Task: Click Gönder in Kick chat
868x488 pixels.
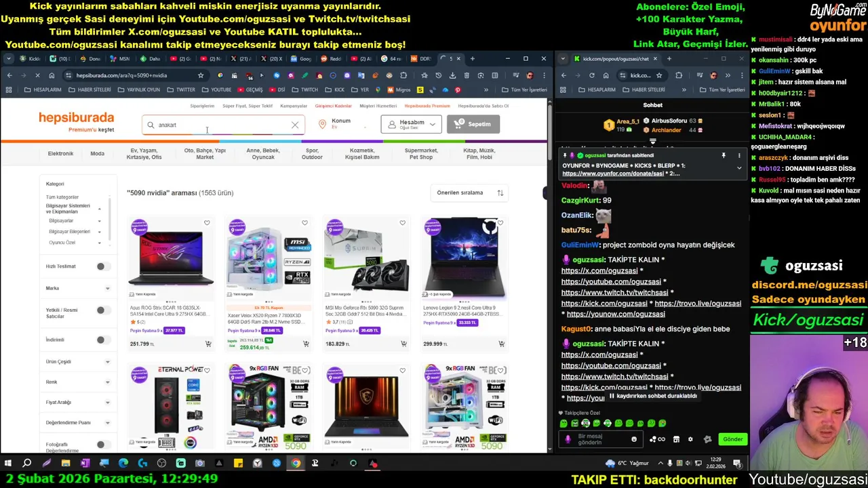Action: 732,439
